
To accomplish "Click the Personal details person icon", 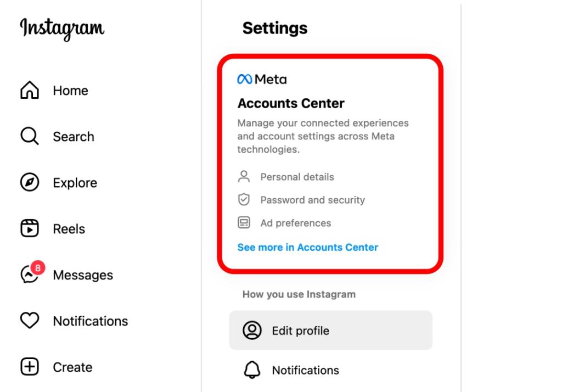I will [x=245, y=176].
